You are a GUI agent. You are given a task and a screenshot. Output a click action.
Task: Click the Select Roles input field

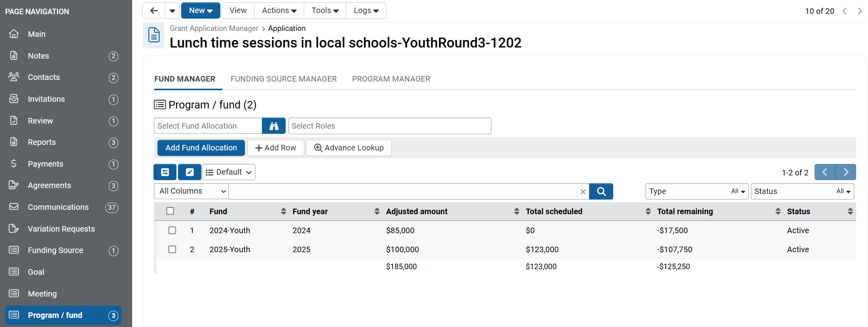[x=389, y=126]
